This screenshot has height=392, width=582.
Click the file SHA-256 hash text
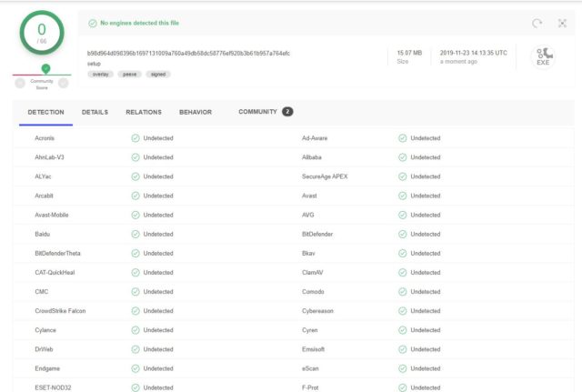(188, 54)
